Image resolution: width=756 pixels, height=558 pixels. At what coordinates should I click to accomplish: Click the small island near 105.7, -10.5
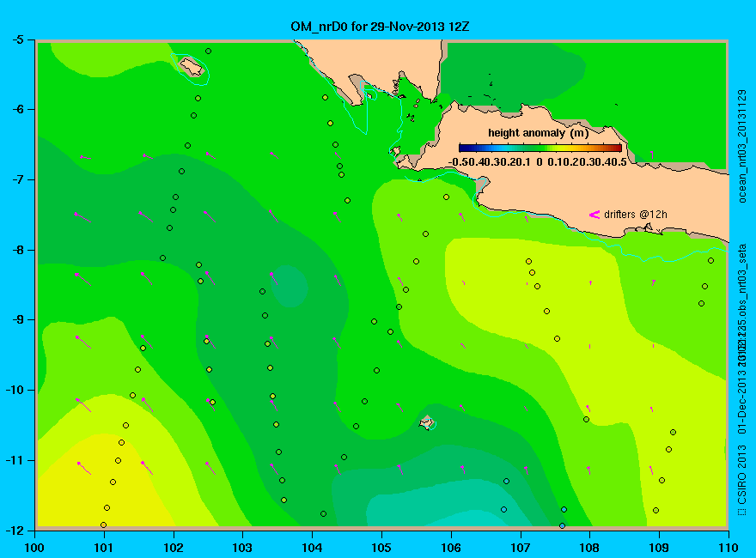click(x=427, y=423)
